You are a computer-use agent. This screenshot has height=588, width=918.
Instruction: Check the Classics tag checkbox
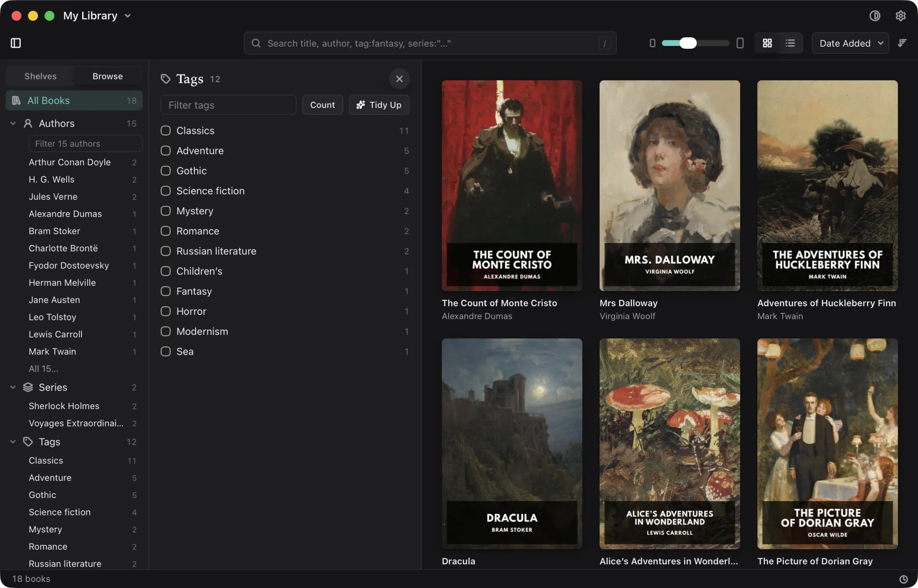(166, 131)
